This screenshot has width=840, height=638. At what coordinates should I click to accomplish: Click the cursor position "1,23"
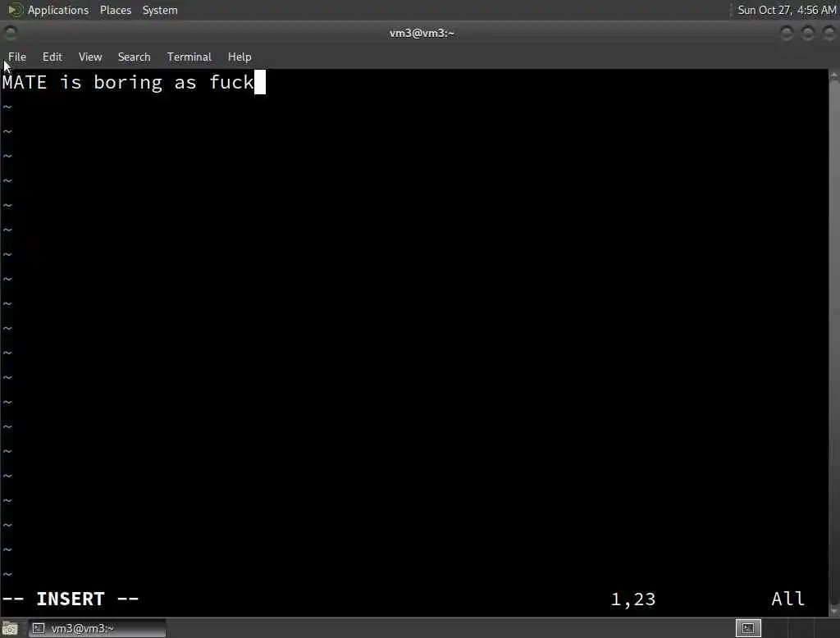click(632, 599)
